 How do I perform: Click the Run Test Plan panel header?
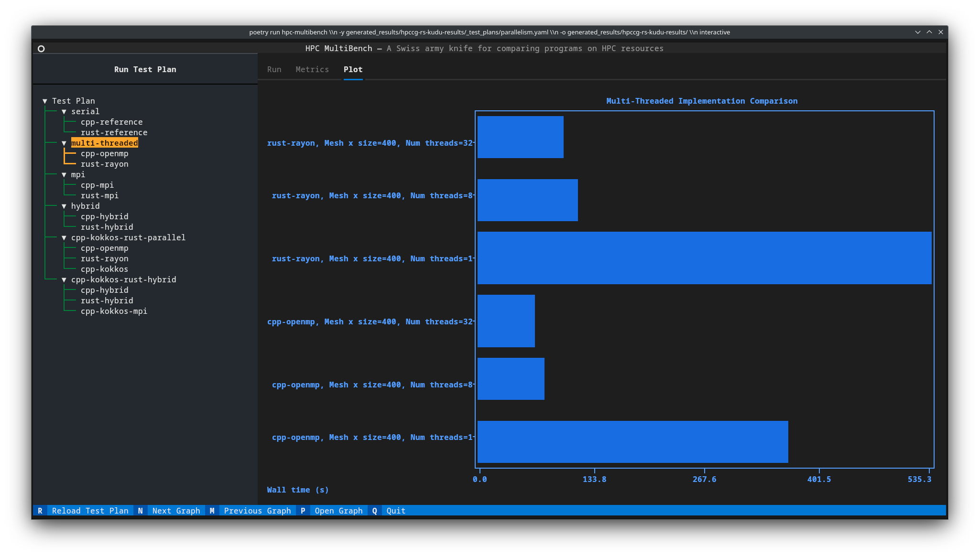pyautogui.click(x=145, y=70)
